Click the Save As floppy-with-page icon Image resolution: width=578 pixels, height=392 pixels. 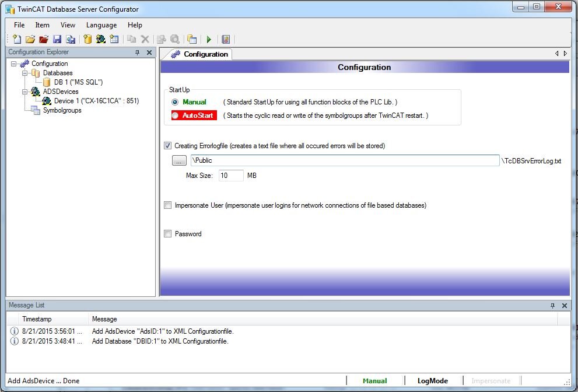tap(71, 39)
